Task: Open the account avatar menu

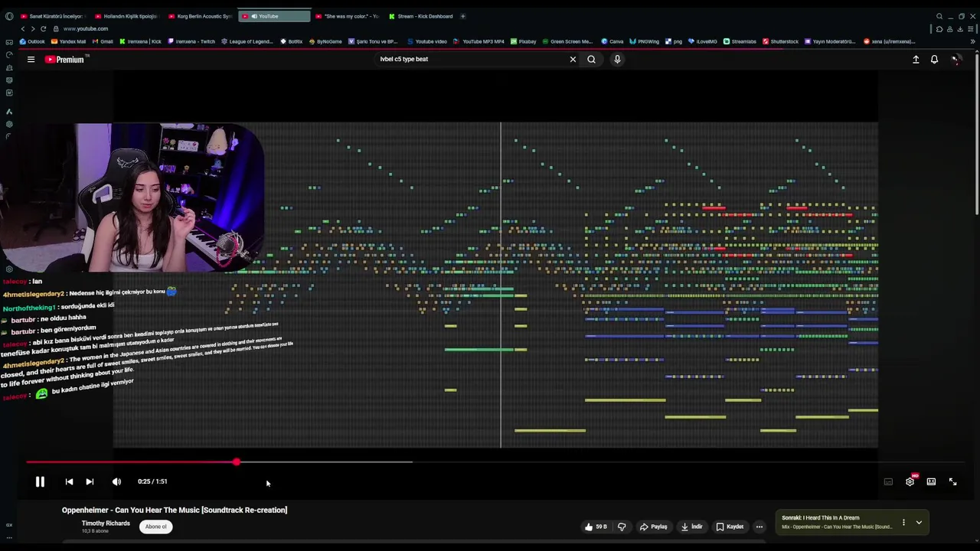Action: [x=956, y=59]
